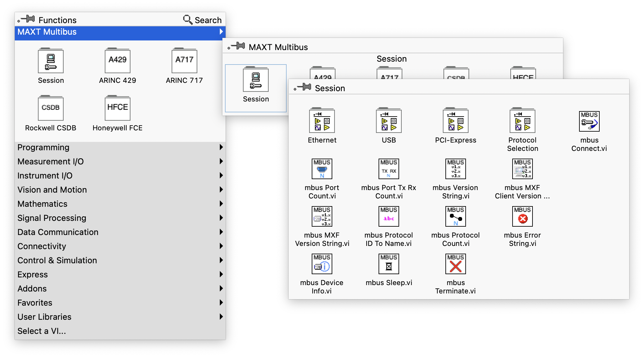The width and height of the screenshot is (644, 357).
Task: Select the mbus Connect.vi icon
Action: [589, 121]
